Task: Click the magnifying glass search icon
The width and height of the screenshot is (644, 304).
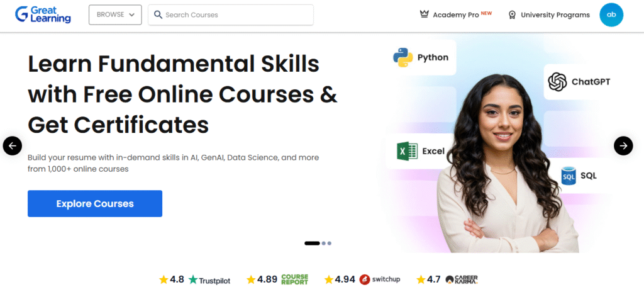Action: [158, 14]
